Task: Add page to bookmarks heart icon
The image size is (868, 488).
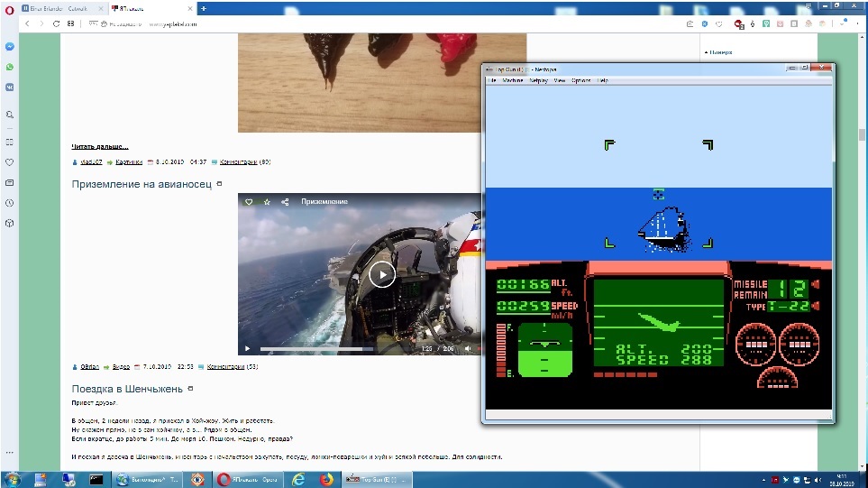Action: (719, 23)
